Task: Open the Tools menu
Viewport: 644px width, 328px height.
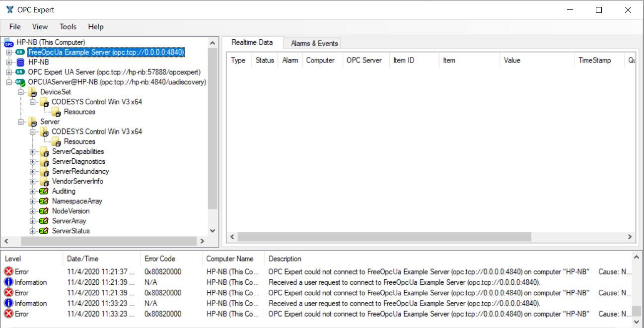Action: [68, 27]
